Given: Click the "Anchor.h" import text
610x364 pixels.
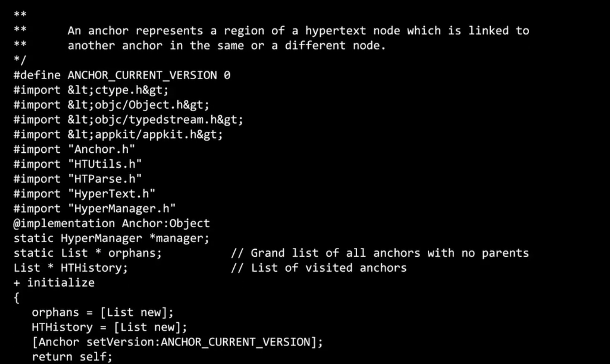Looking at the screenshot, I should pyautogui.click(x=101, y=149).
